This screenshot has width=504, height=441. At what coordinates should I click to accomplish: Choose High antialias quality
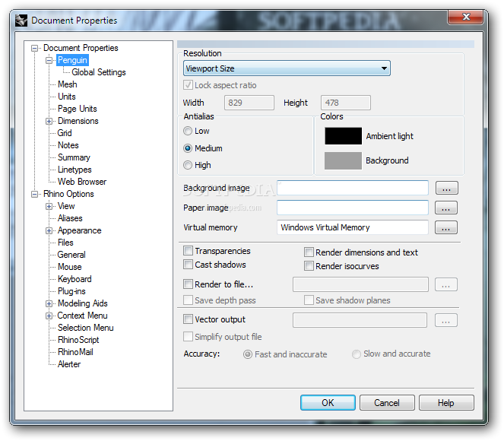point(188,165)
